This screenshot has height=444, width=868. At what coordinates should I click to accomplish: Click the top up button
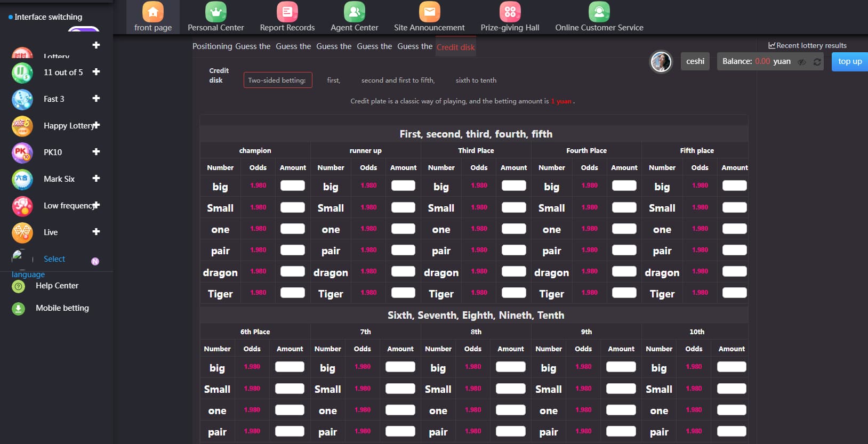(x=849, y=61)
